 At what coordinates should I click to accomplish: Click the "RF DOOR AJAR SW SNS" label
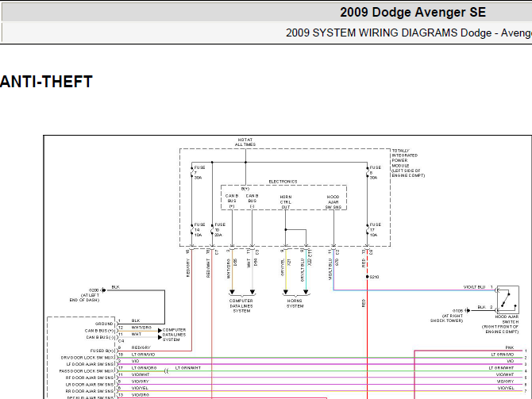90,378
